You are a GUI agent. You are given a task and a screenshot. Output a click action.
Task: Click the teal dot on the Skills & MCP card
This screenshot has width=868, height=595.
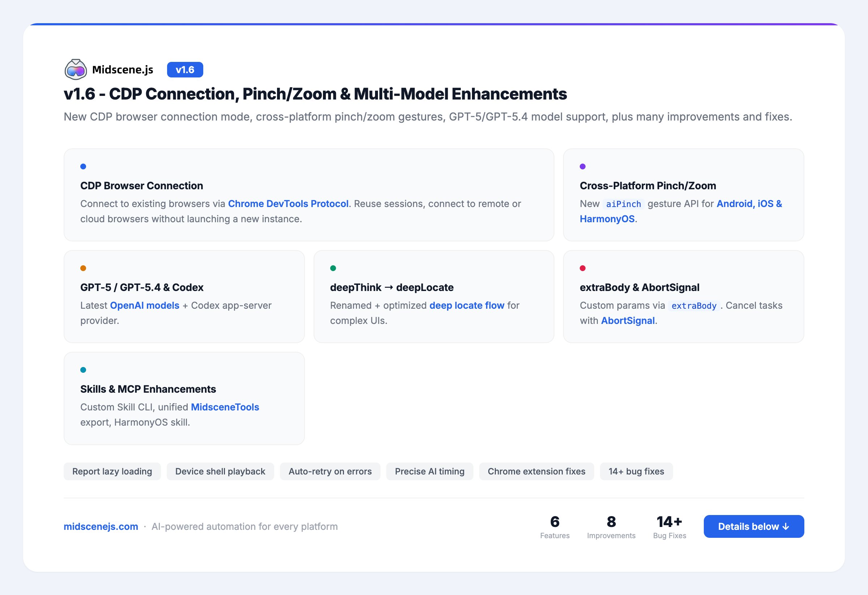coord(83,370)
